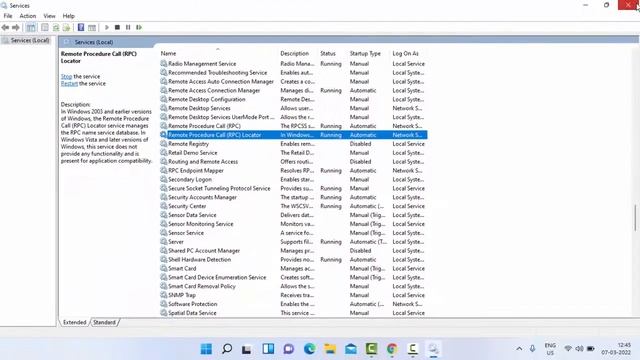Open taskbar Search magnifier icon
The width and height of the screenshot is (640, 360).
(227, 349)
